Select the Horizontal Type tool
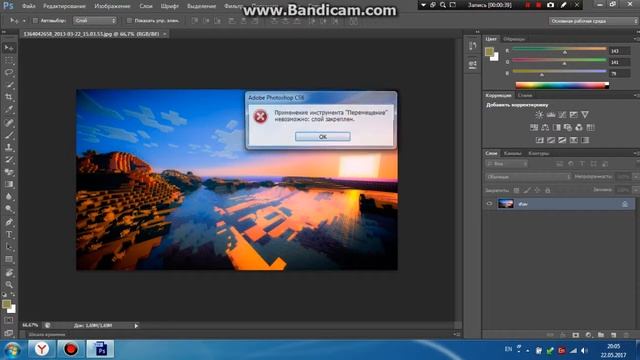Screen dimensions: 640x360 point(9,235)
